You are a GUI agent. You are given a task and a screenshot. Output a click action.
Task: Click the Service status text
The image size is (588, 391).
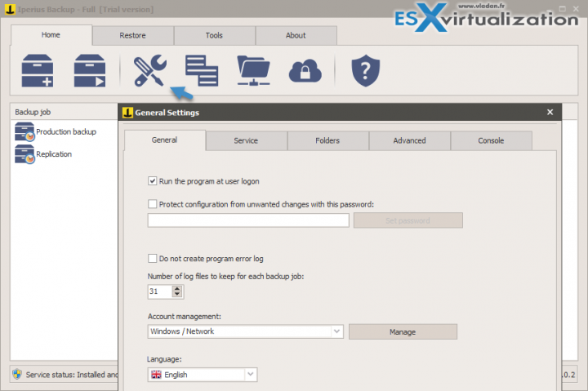tap(72, 375)
